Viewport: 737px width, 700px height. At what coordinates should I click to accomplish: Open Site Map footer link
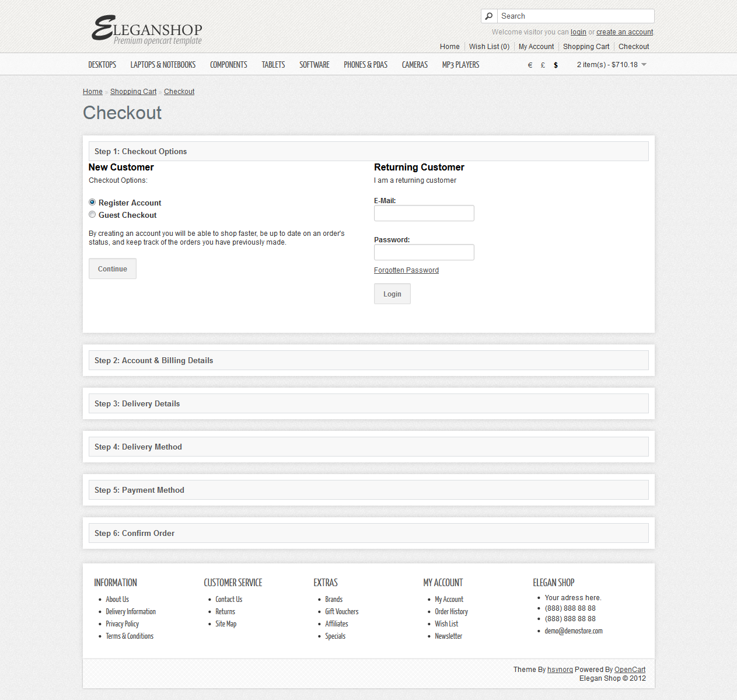coord(226,624)
